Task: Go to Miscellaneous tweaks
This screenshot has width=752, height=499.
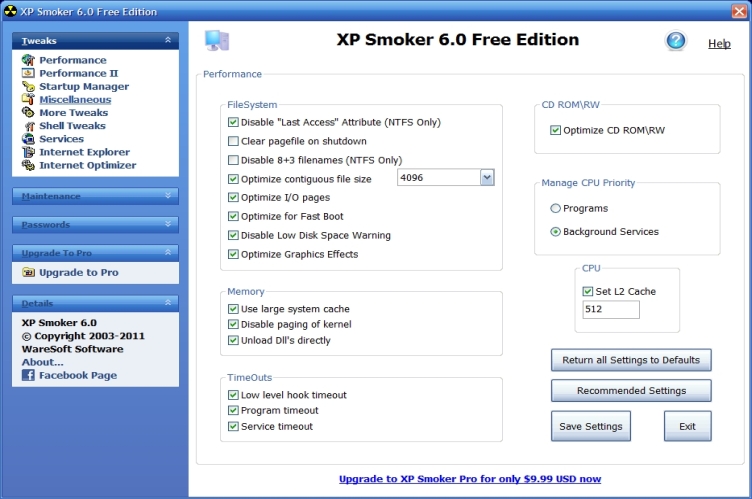Action: click(x=75, y=99)
